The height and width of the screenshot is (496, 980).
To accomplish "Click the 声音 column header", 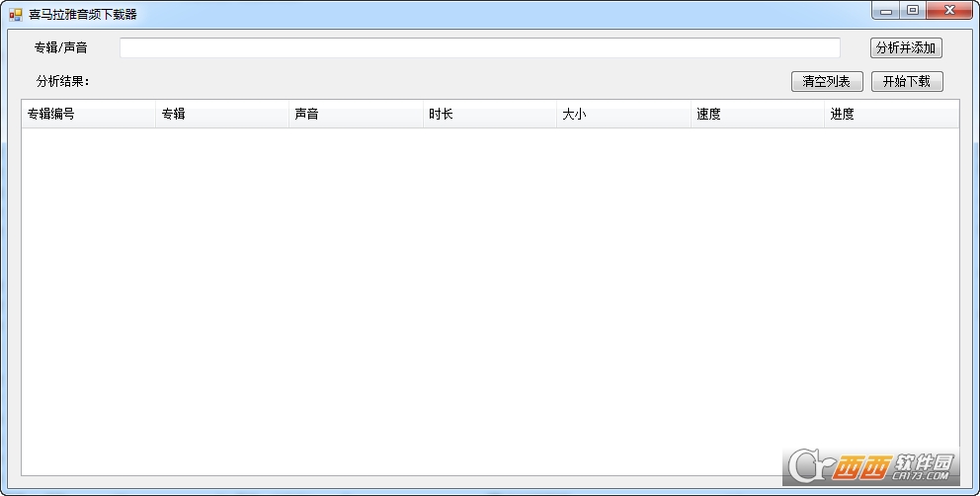I will (x=356, y=114).
